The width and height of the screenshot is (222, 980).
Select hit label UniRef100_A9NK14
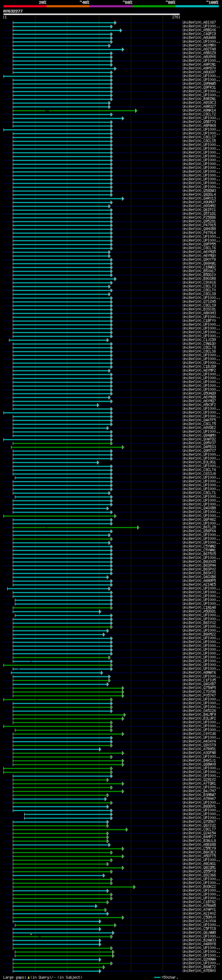click(x=199, y=110)
